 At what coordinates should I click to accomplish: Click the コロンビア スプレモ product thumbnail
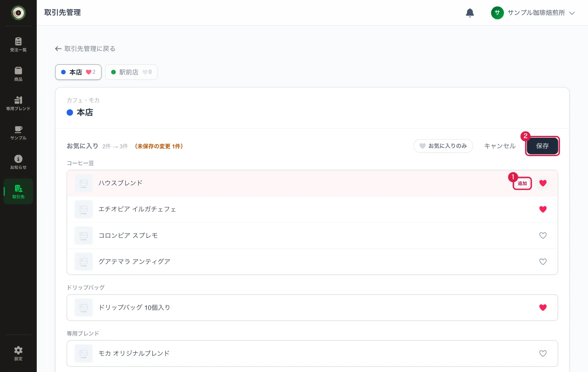pos(83,235)
